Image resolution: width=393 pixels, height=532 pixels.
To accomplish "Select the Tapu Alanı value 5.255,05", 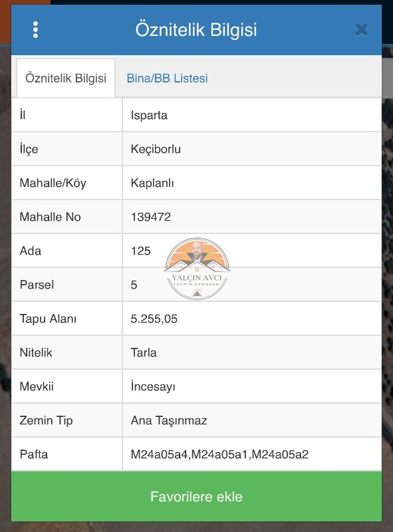I will tap(154, 319).
